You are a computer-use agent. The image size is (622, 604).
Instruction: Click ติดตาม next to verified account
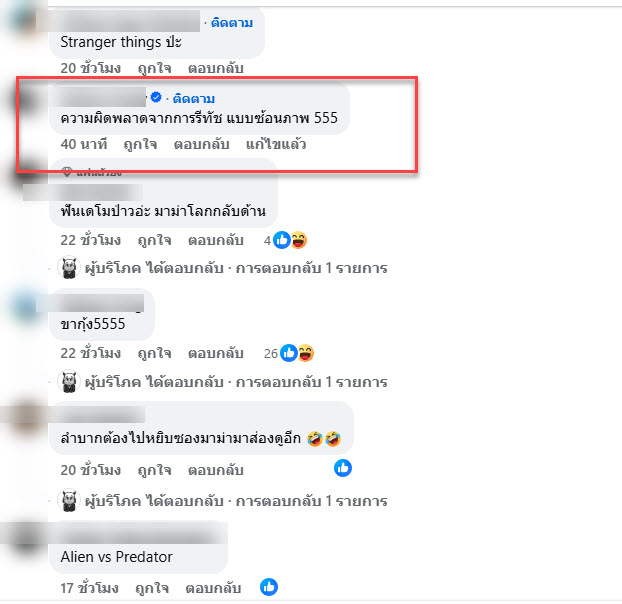click(x=194, y=98)
